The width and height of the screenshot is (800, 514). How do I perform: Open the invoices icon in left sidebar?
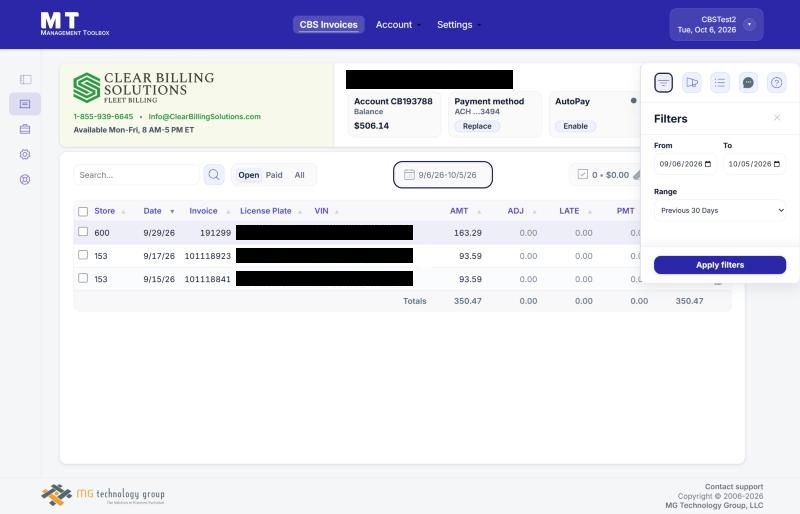[x=25, y=104]
